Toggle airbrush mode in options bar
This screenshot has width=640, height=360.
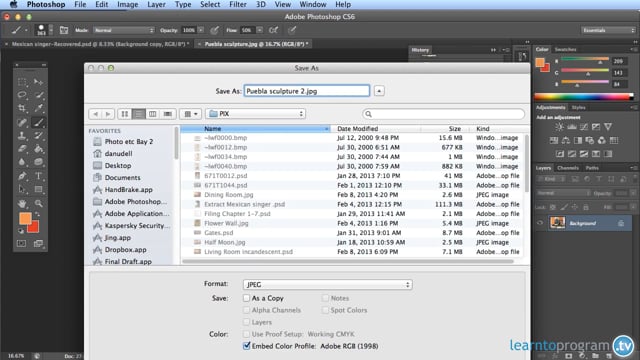(273, 30)
